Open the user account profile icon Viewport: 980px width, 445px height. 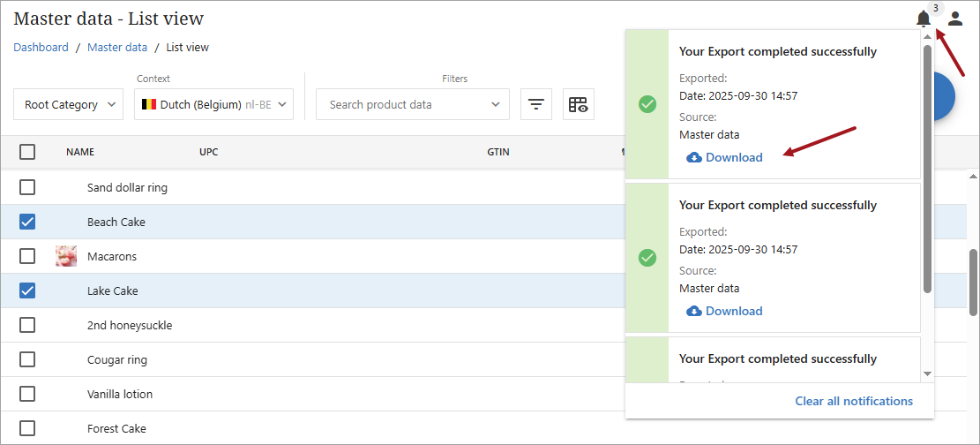pos(955,19)
